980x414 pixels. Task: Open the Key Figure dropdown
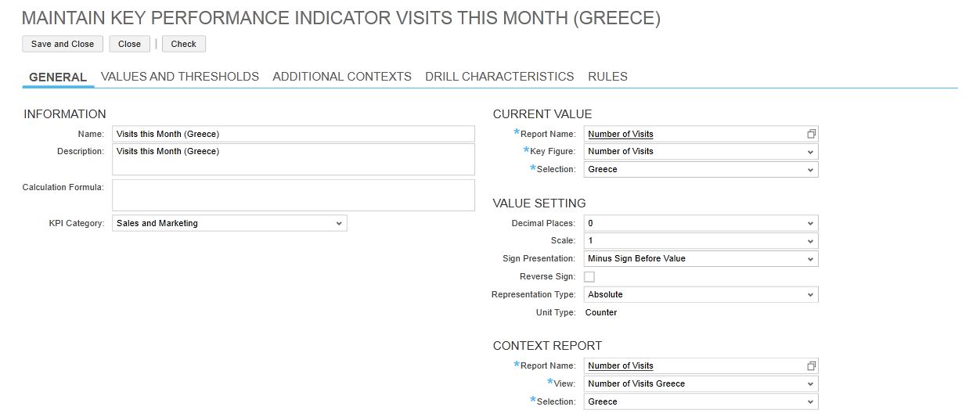point(811,152)
